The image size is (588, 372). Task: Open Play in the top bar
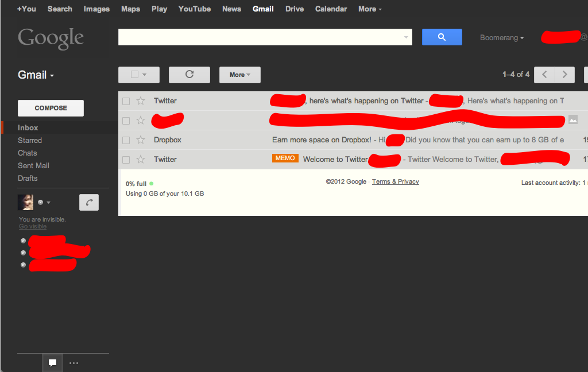click(160, 9)
